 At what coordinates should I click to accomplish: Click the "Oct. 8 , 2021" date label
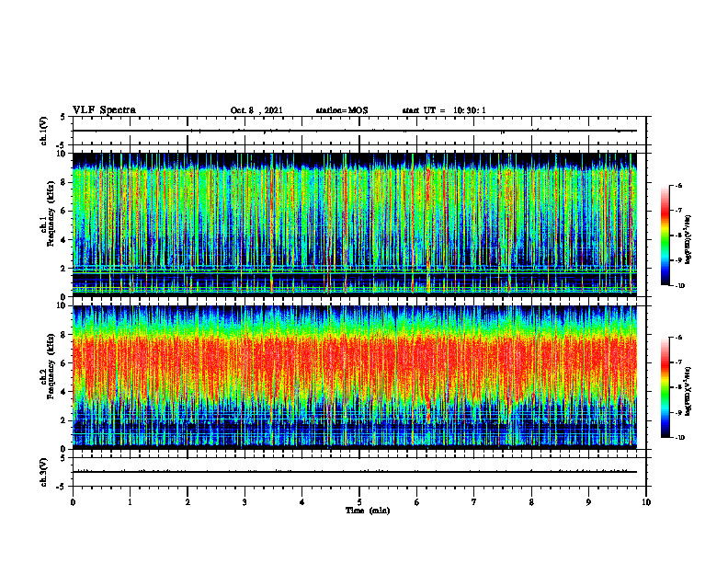[x=256, y=110]
